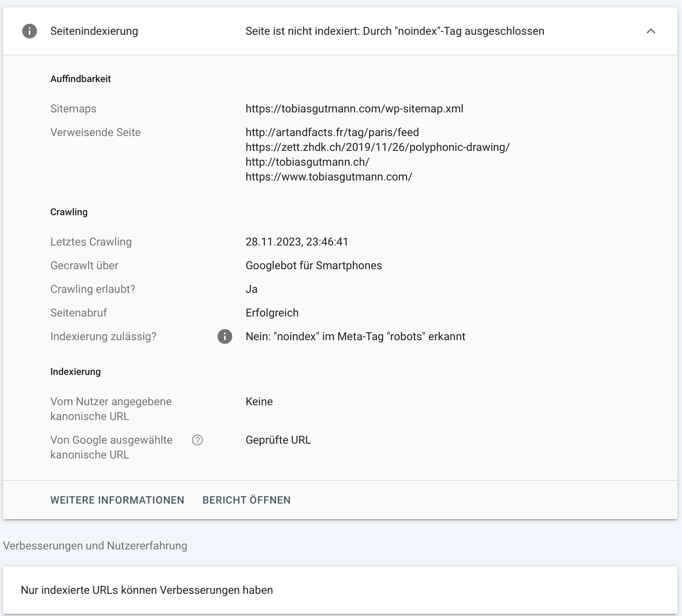This screenshot has height=616, width=682.
Task: Click the info icon beside Seitenindexierung
Action: (29, 31)
